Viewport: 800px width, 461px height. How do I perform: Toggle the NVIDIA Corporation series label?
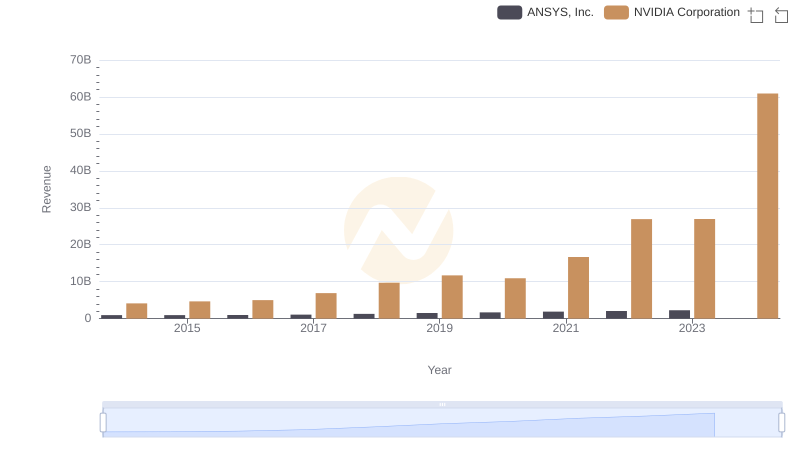tap(686, 12)
